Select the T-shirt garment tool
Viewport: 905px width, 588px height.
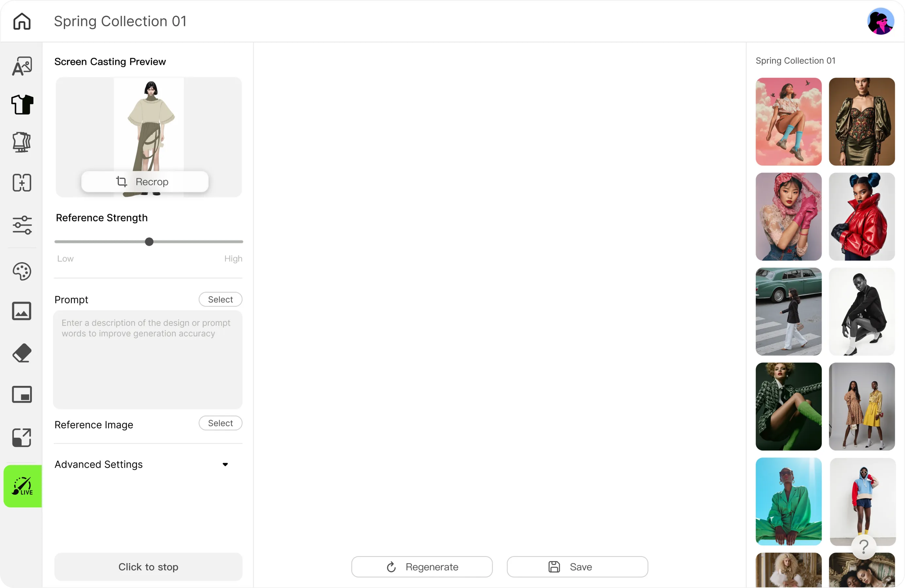tap(22, 105)
